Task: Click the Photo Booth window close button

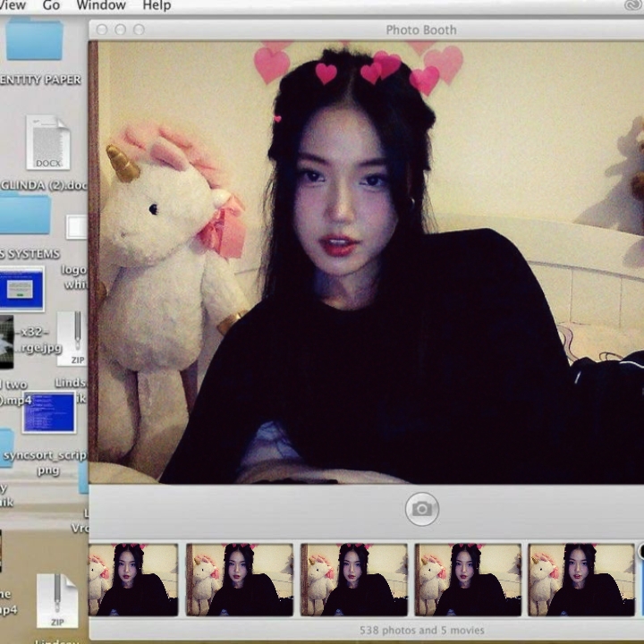Action: [102, 30]
